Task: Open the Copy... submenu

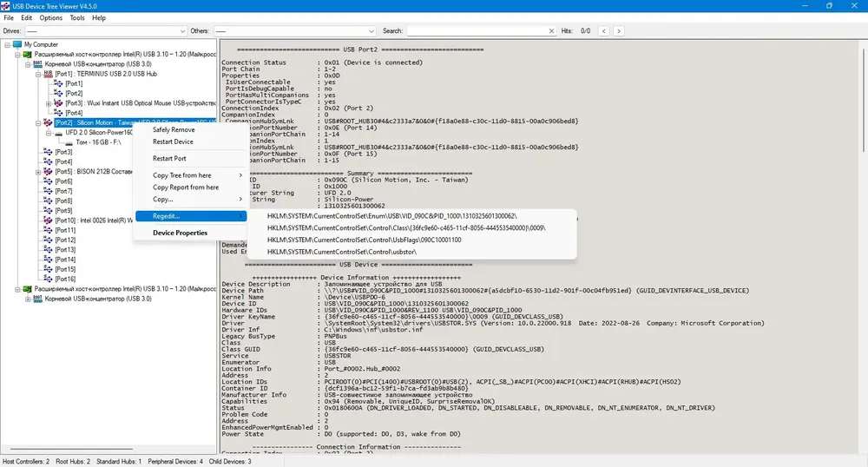Action: 190,199
